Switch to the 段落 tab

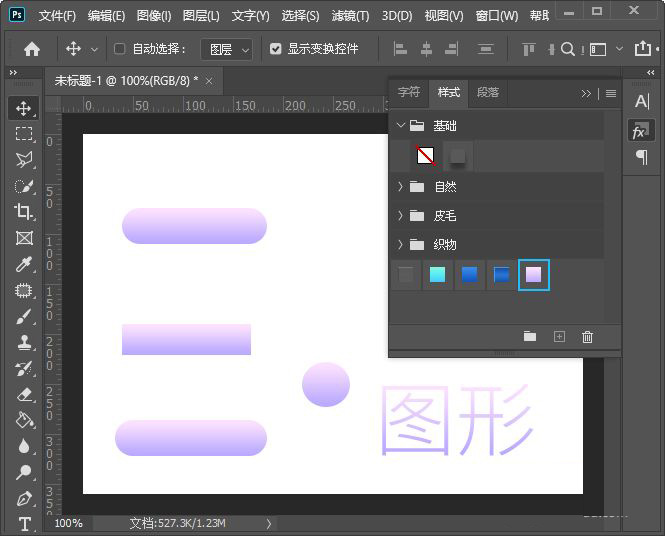coord(488,92)
